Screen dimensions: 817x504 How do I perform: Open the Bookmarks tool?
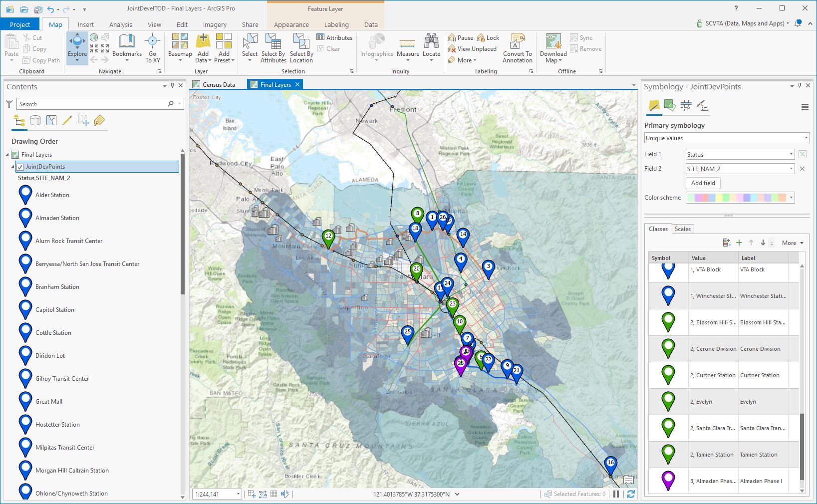[x=127, y=48]
